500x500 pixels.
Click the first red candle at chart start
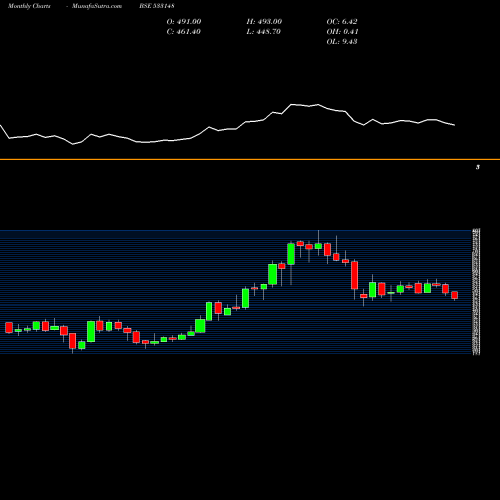point(9,327)
